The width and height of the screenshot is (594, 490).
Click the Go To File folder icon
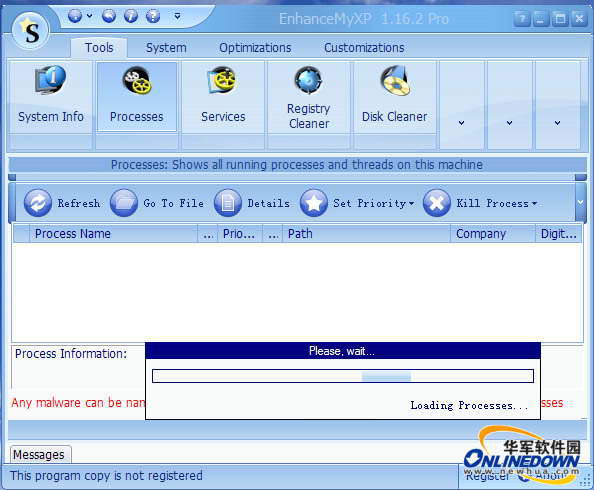coord(123,203)
